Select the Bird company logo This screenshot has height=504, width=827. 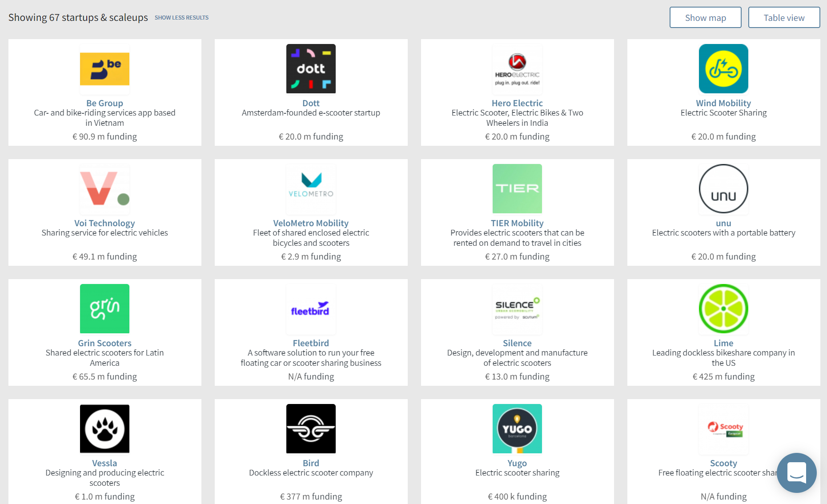pos(311,428)
